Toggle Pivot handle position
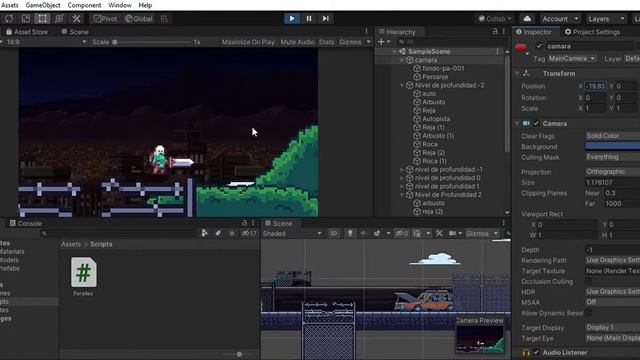 click(105, 19)
